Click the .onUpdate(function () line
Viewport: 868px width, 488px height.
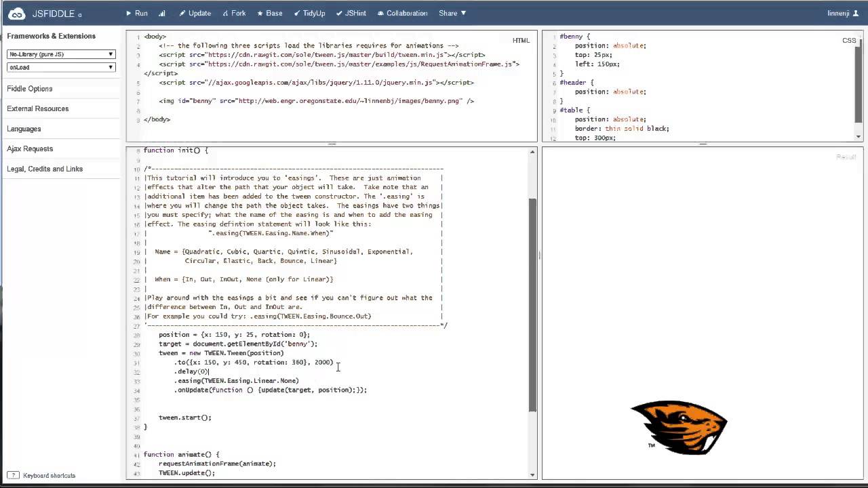[x=271, y=390]
